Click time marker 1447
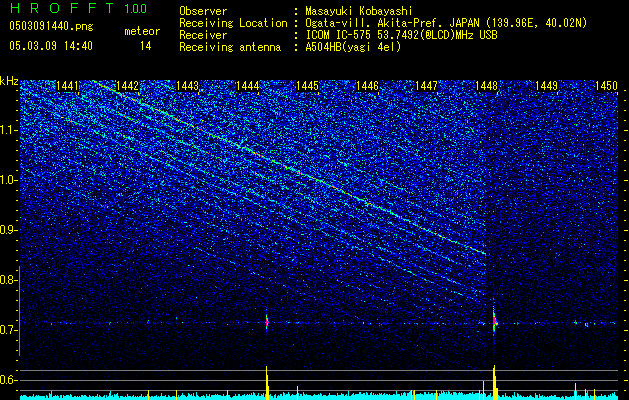 coord(426,86)
